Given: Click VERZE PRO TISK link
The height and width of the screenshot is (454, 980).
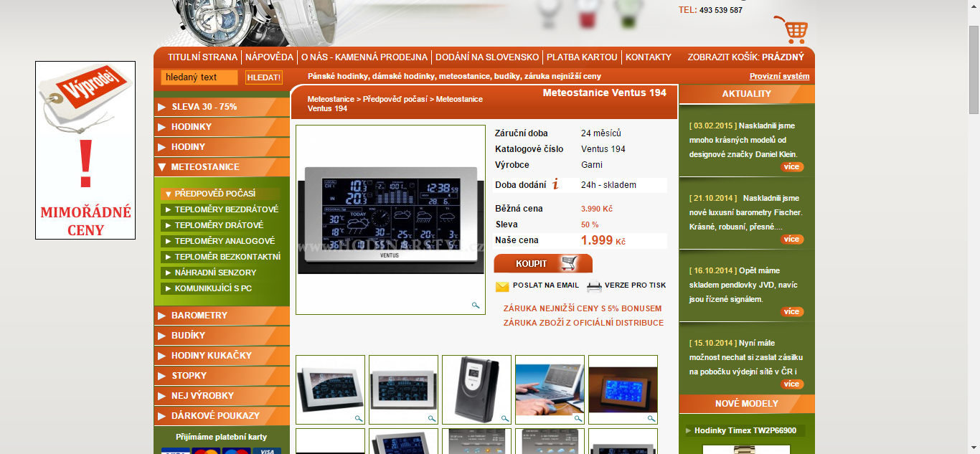Looking at the screenshot, I should point(636,285).
